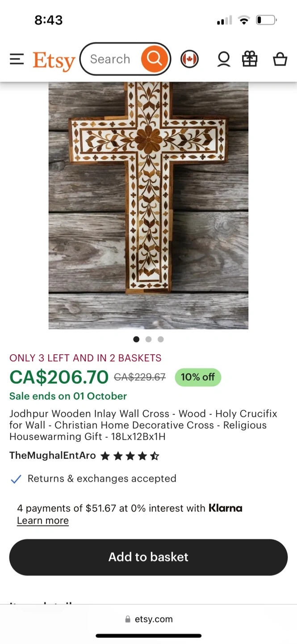Tap the blue returns checkmark icon
Viewport: 297px width, 644px height.
(16, 479)
